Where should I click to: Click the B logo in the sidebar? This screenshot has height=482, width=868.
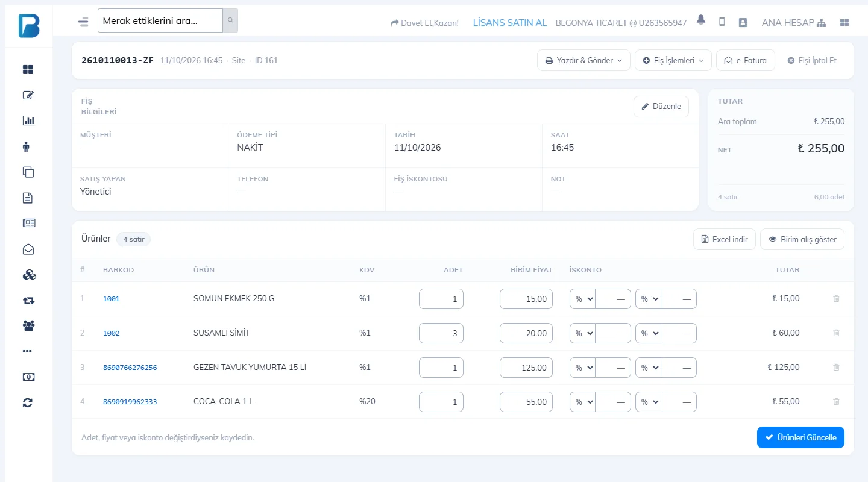tap(29, 26)
